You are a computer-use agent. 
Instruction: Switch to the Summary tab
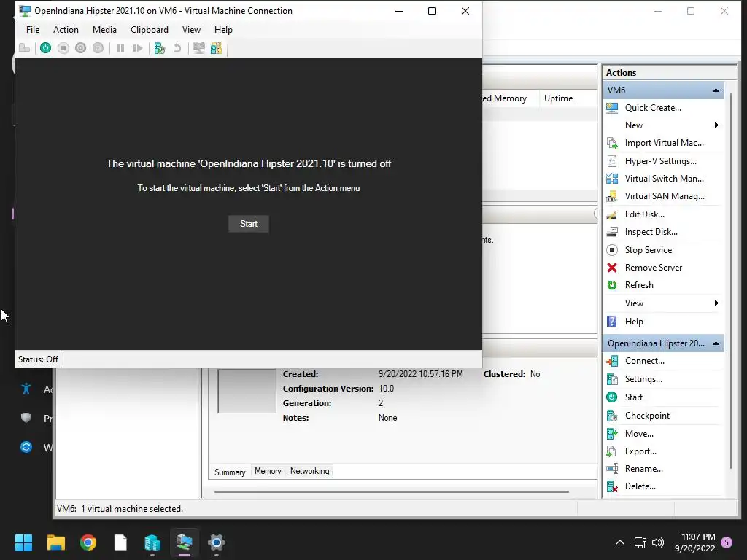pos(230,472)
